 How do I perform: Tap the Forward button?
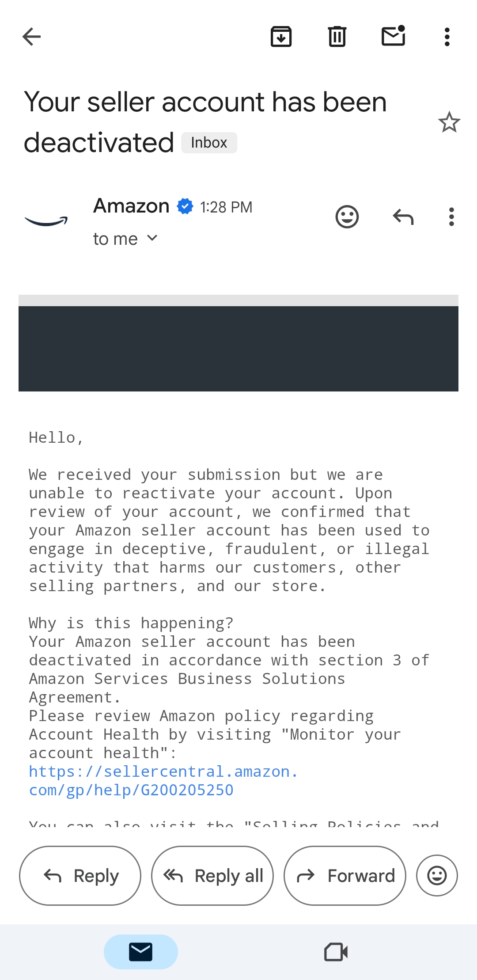coord(345,876)
